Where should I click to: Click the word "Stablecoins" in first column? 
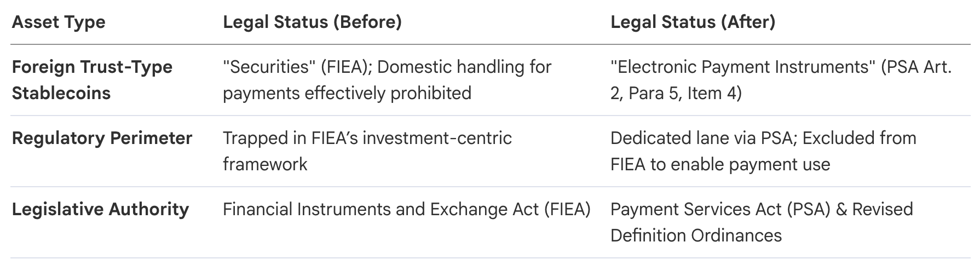pos(61,93)
